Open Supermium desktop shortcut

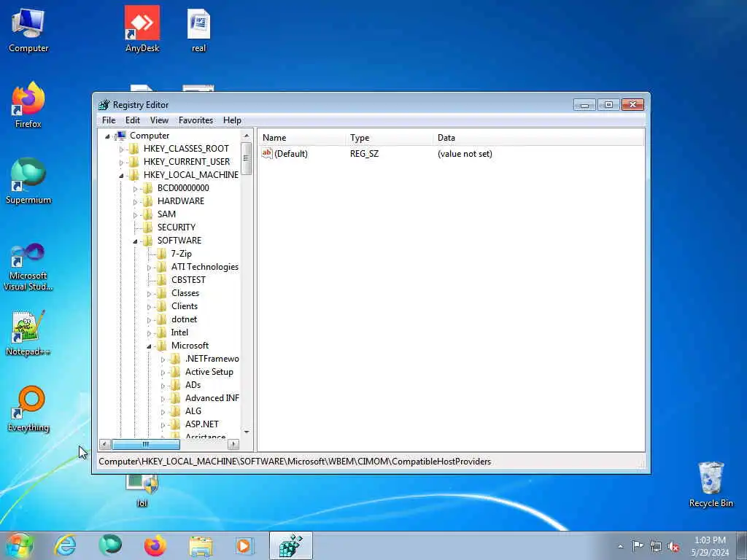(28, 181)
